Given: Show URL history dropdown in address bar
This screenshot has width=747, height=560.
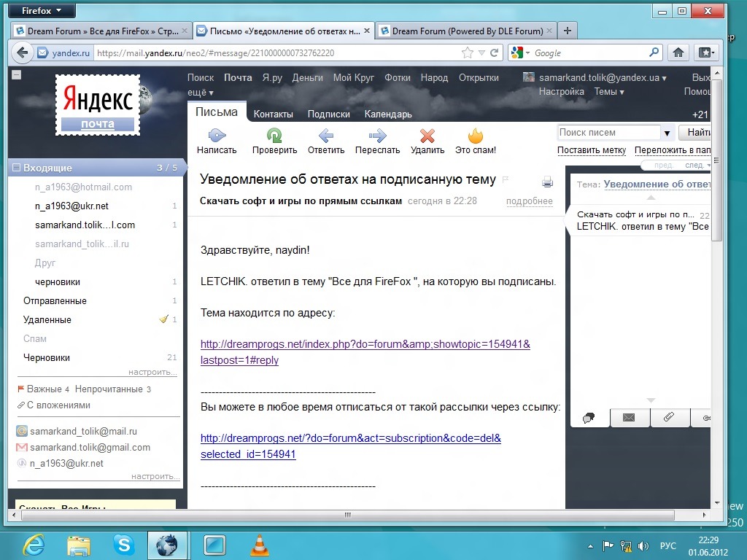Looking at the screenshot, I should [x=481, y=52].
